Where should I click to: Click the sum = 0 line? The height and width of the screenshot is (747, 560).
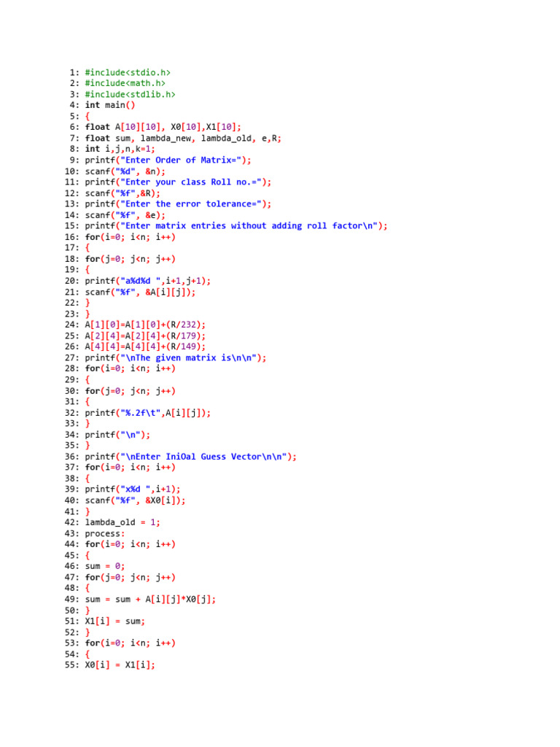105,566
